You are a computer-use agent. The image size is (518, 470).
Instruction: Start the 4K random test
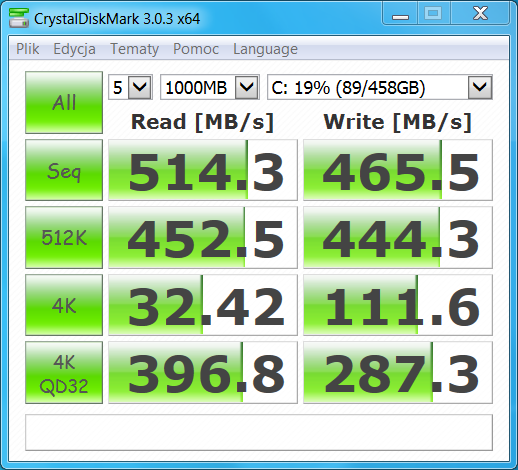64,305
